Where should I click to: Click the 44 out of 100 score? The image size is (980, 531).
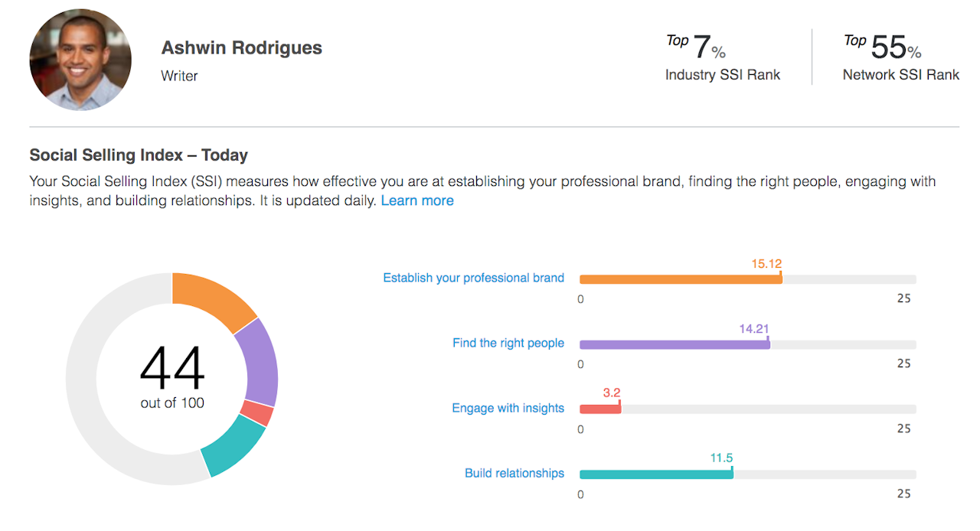tap(171, 373)
